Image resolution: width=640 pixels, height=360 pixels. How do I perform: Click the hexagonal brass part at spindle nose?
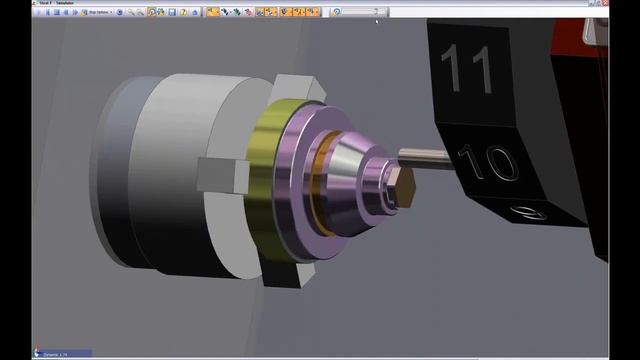(x=401, y=186)
